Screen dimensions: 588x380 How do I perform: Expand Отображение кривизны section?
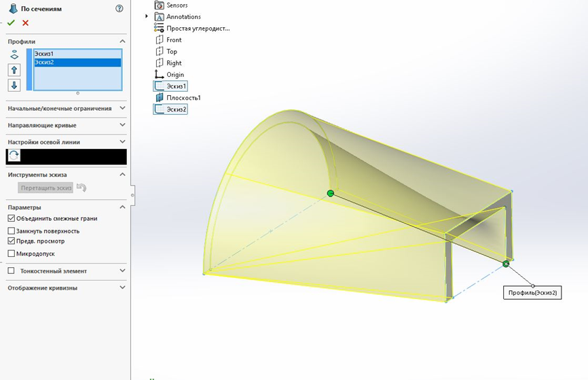[x=122, y=288]
